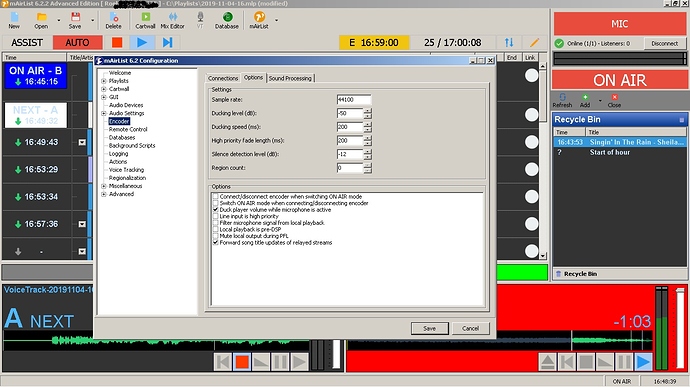
Task: Open dropdown on the 16:49:43 playlist row
Action: (x=82, y=142)
